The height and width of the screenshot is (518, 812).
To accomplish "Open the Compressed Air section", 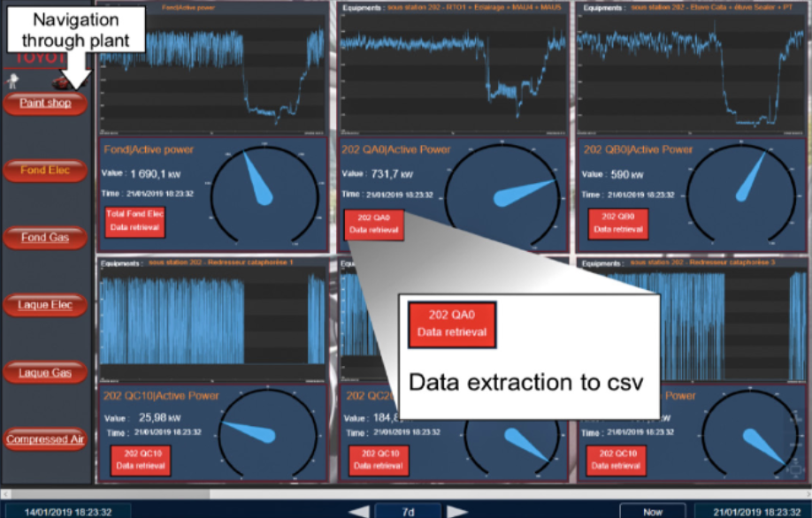I will point(45,439).
